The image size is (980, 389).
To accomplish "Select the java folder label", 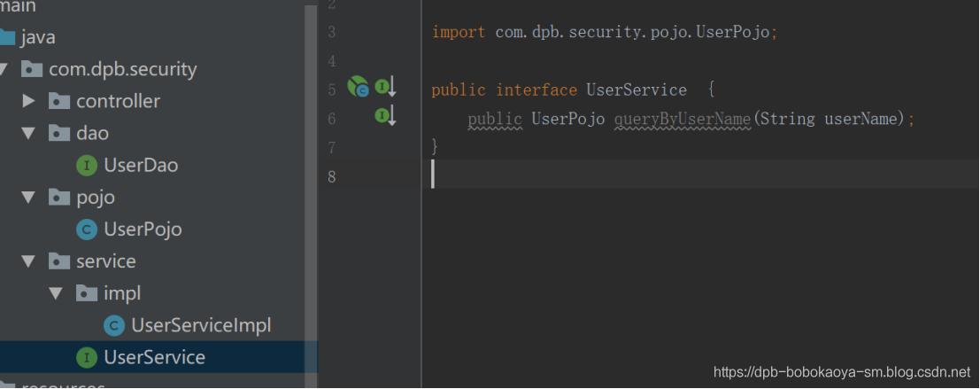I will [x=37, y=37].
